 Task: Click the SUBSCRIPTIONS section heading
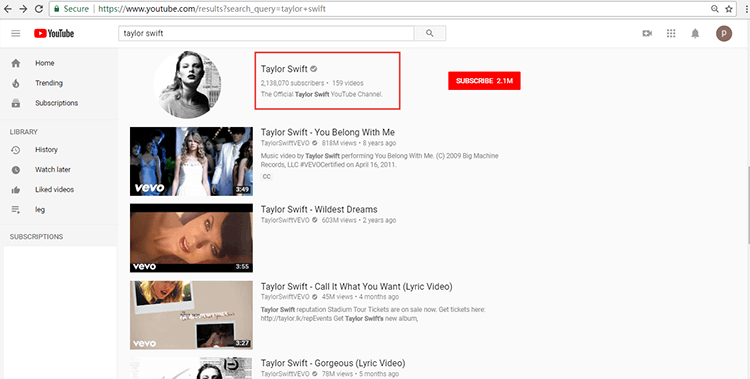tap(36, 237)
